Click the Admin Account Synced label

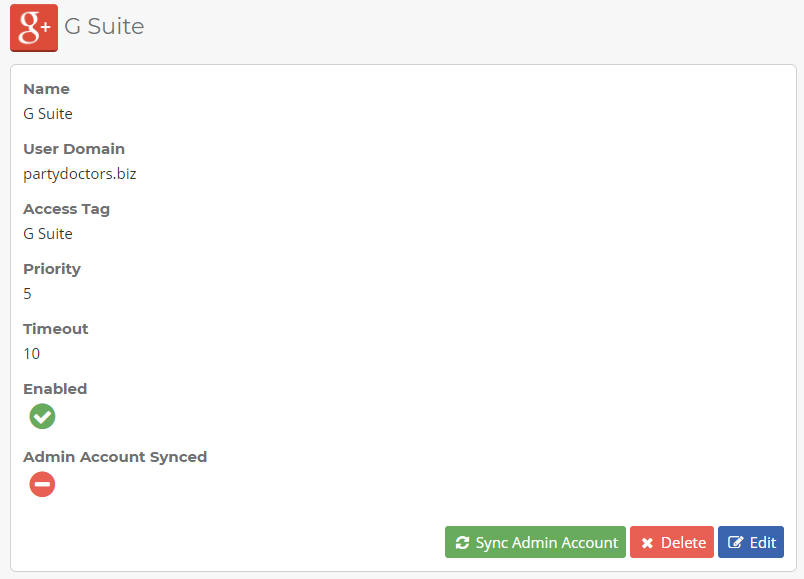(115, 457)
